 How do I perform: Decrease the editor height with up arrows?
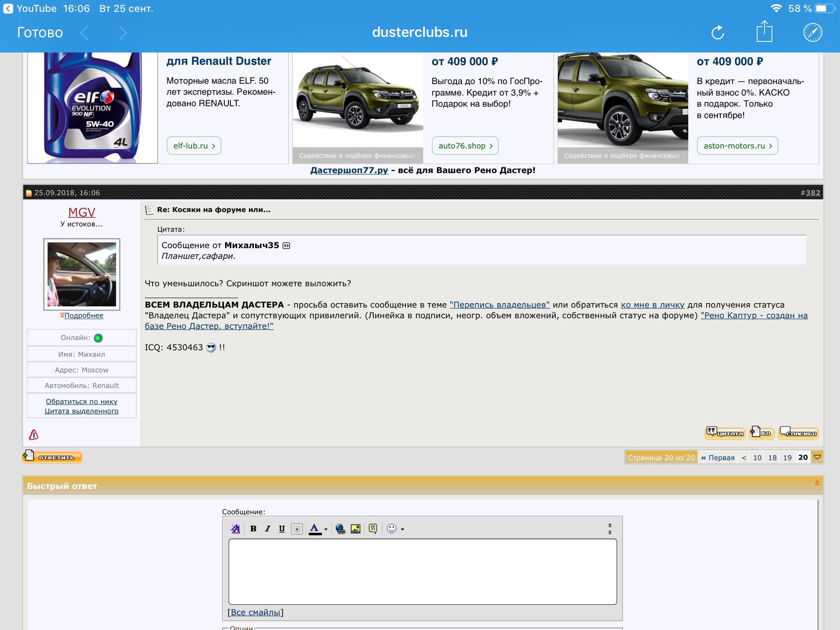tap(610, 525)
